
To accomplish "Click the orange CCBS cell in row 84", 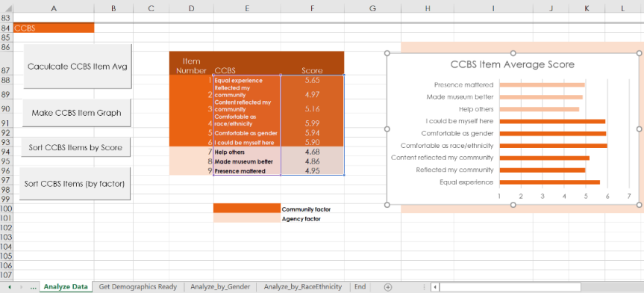I will (x=54, y=28).
